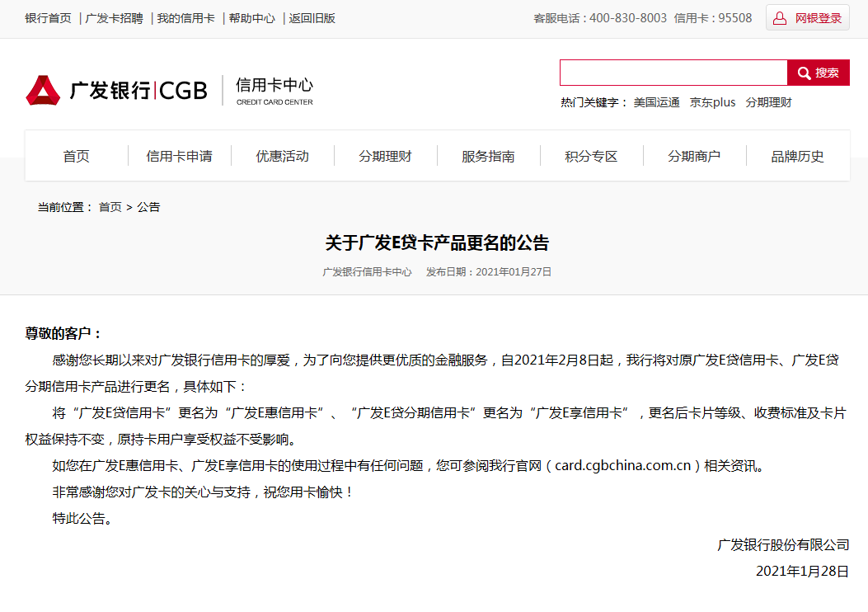Click breadcrumb 公告 link
This screenshot has width=868, height=612.
point(148,207)
